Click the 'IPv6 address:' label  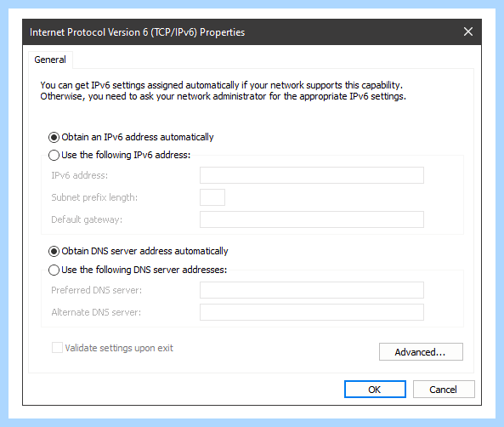click(x=80, y=175)
